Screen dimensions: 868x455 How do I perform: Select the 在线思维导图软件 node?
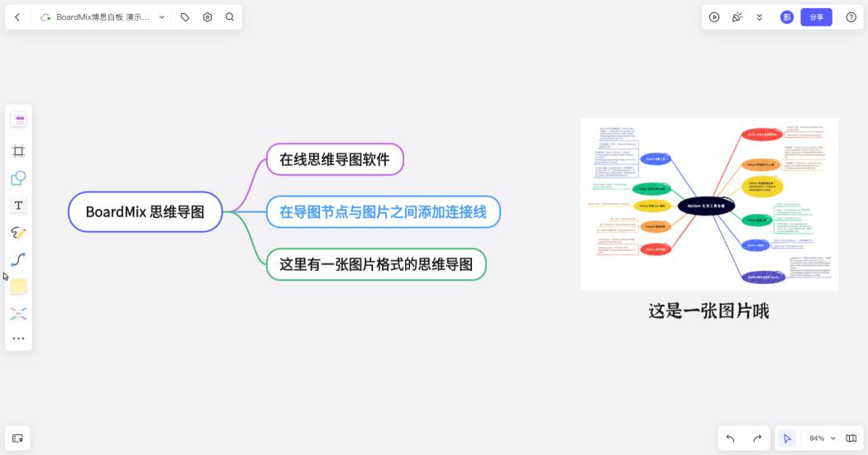coord(335,159)
